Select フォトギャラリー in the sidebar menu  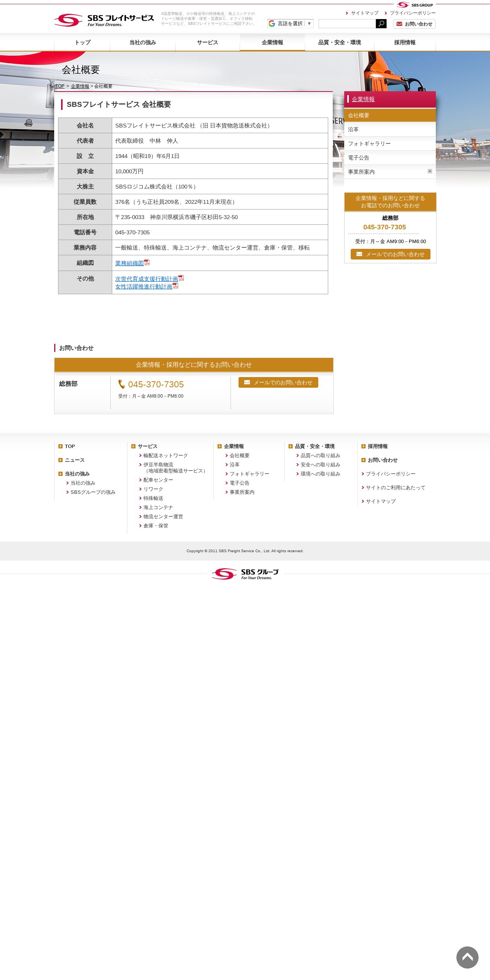390,143
